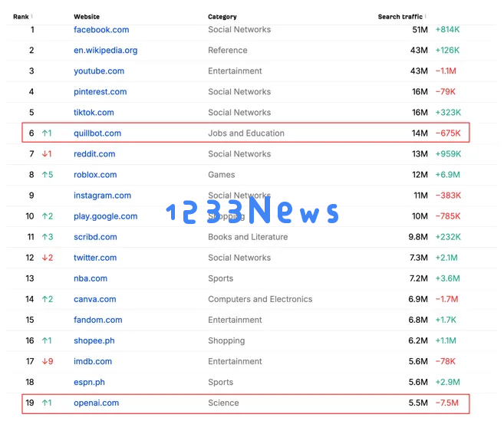Select the imdb.com link
The image size is (504, 421).
pyautogui.click(x=93, y=361)
